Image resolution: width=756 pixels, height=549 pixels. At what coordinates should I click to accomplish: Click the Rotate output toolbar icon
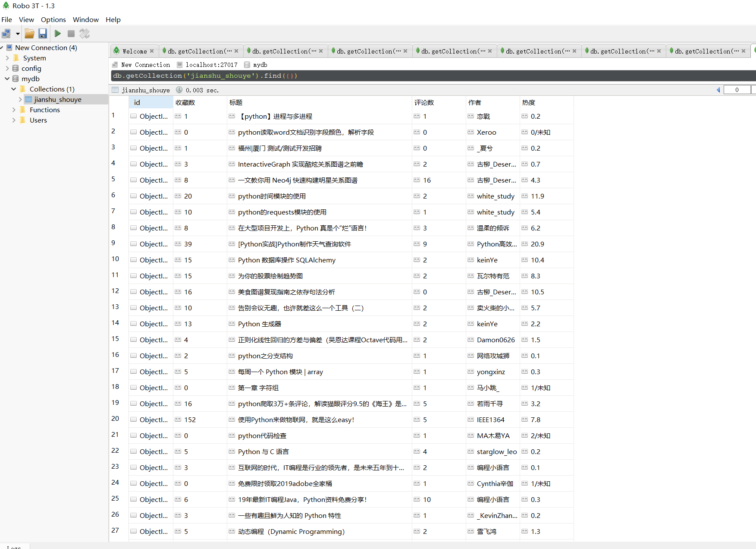click(85, 34)
